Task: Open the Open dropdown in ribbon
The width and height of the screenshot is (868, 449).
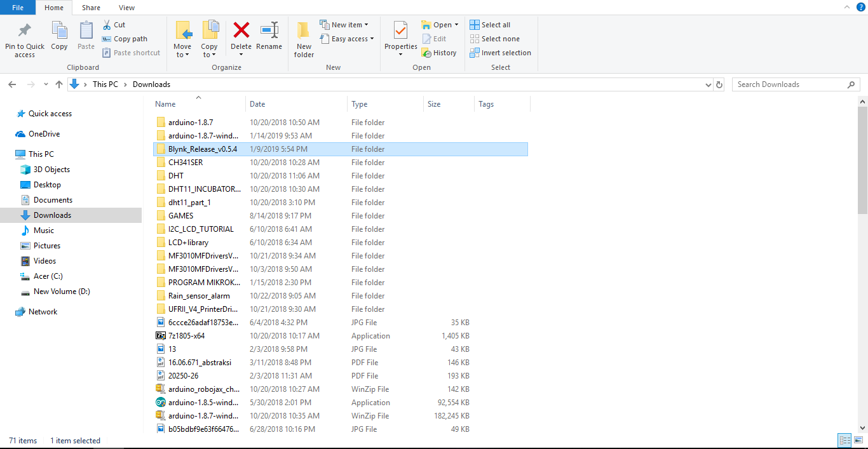Action: [x=440, y=25]
